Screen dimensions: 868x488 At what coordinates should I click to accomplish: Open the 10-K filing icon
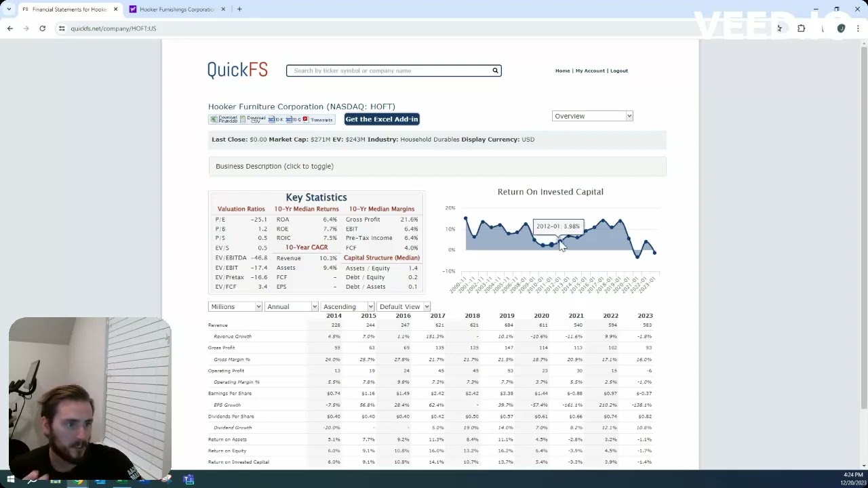(275, 119)
